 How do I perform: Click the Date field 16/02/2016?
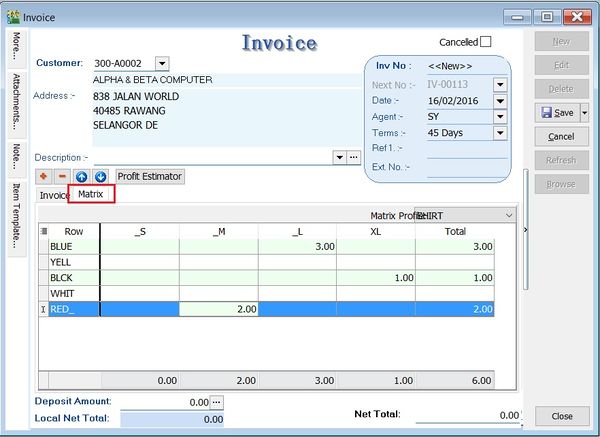tap(460, 101)
